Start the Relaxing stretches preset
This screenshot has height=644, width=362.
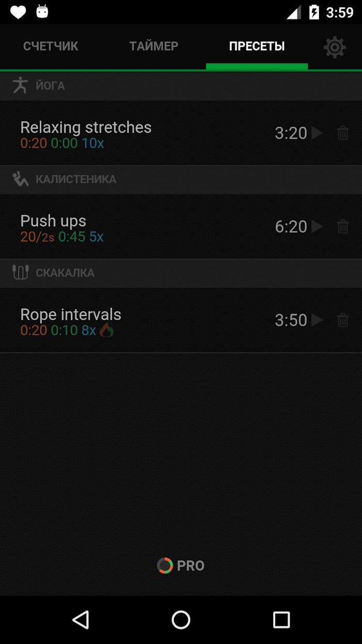pyautogui.click(x=317, y=133)
